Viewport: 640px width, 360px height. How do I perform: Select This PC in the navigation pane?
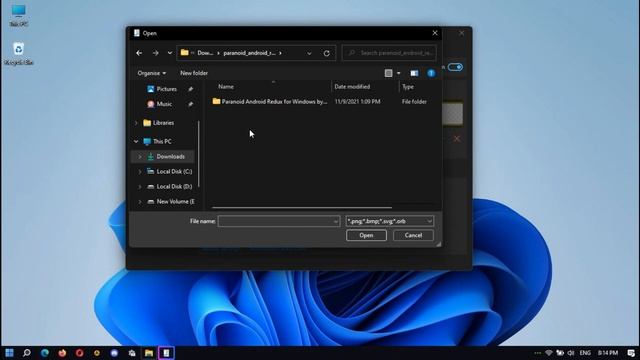pos(162,142)
